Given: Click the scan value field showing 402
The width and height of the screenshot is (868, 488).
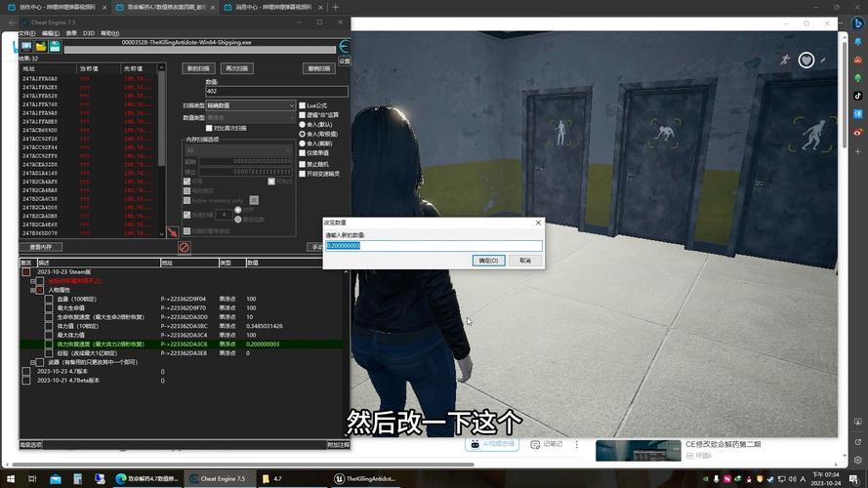Looking at the screenshot, I should (276, 92).
